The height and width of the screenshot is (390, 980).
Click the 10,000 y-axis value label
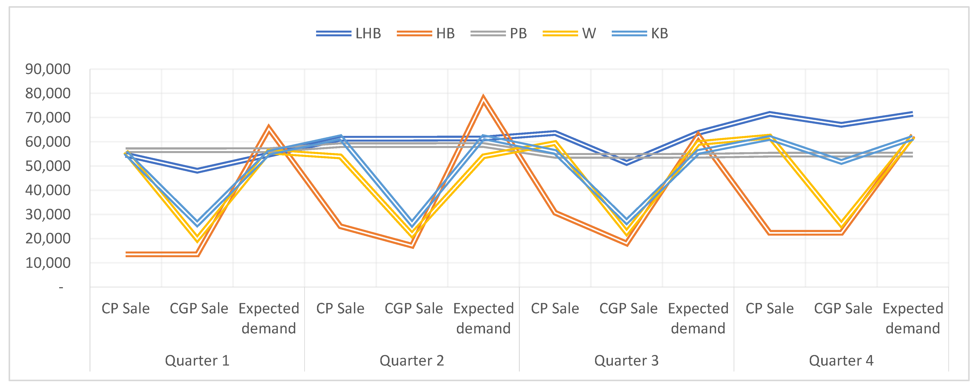point(48,263)
